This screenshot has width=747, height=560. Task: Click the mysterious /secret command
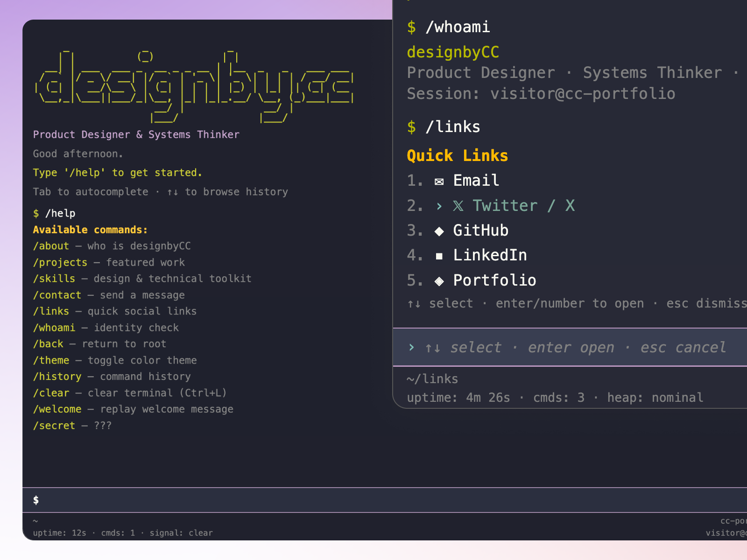point(54,425)
